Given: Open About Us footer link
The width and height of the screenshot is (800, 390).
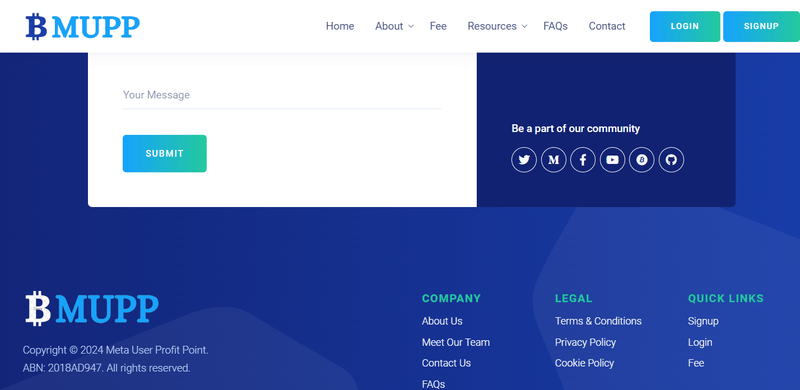Looking at the screenshot, I should pos(442,321).
